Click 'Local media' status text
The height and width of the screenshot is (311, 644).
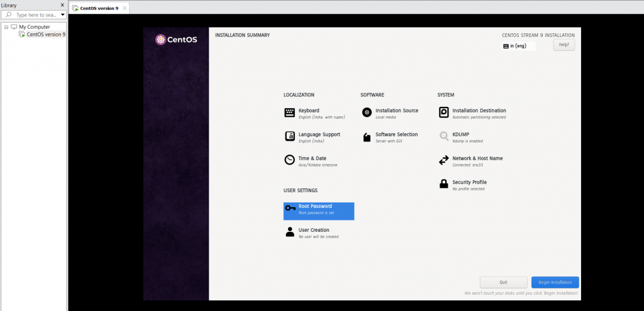pos(386,117)
